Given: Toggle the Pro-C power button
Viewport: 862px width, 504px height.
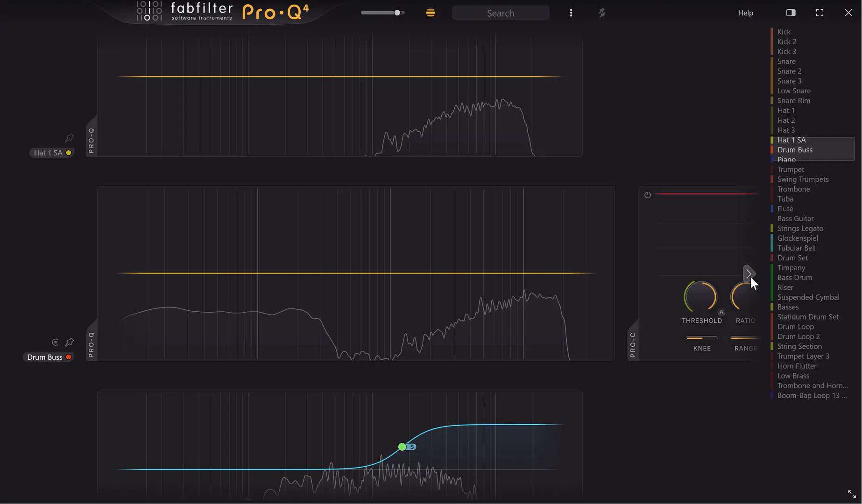Looking at the screenshot, I should (x=647, y=195).
